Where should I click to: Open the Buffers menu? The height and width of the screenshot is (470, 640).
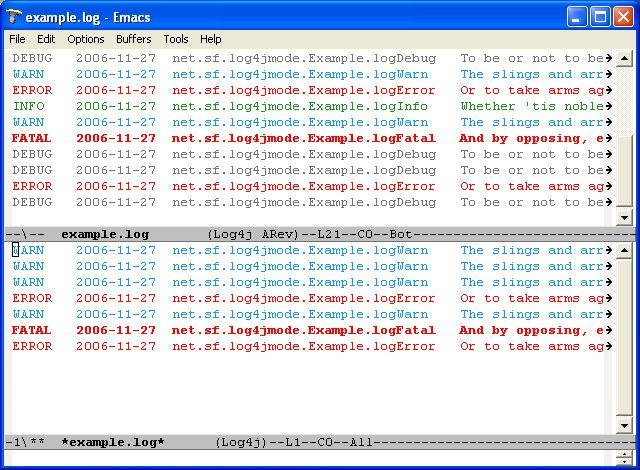coord(133,39)
